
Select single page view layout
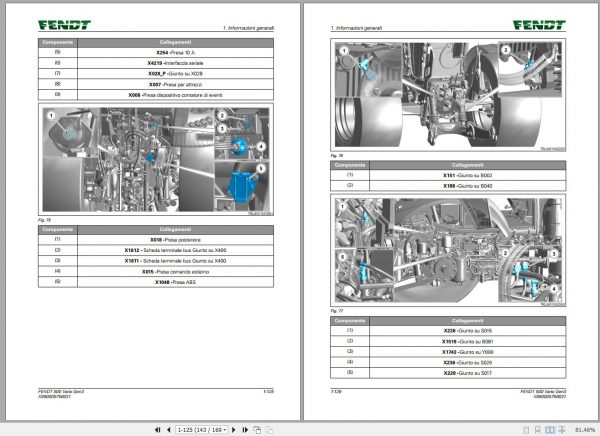click(526, 430)
